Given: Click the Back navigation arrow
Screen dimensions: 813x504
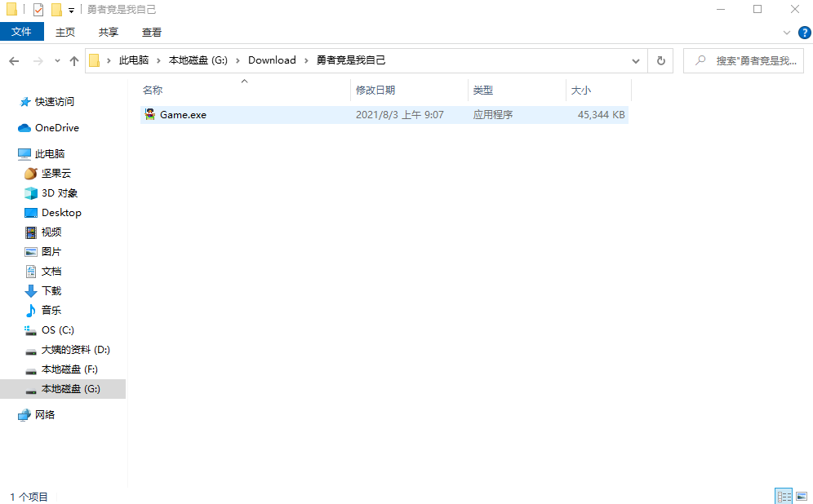Looking at the screenshot, I should click(x=14, y=61).
